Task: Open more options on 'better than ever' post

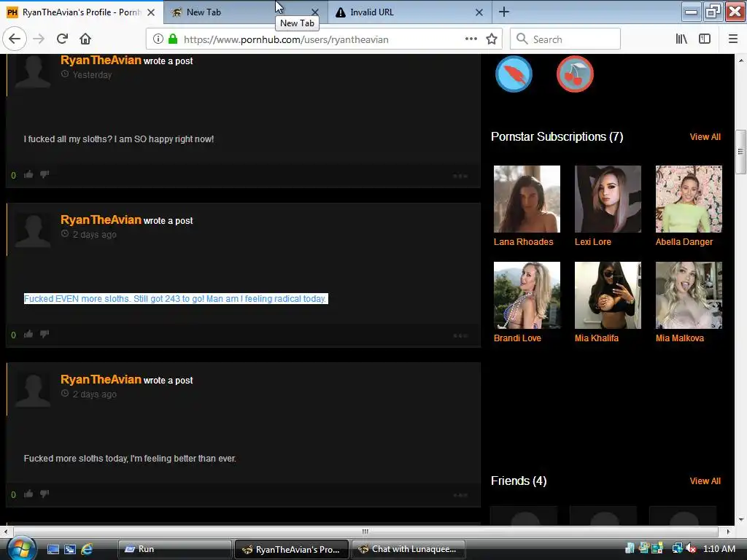Action: click(460, 495)
